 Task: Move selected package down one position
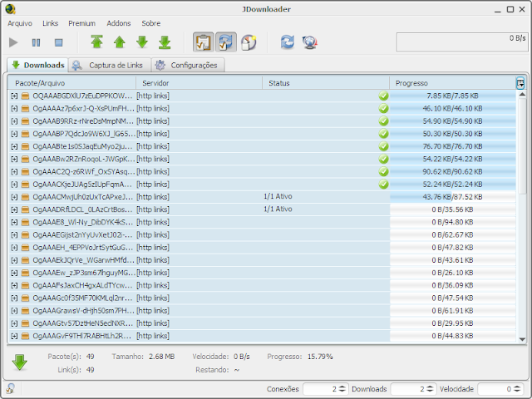pyautogui.click(x=142, y=42)
